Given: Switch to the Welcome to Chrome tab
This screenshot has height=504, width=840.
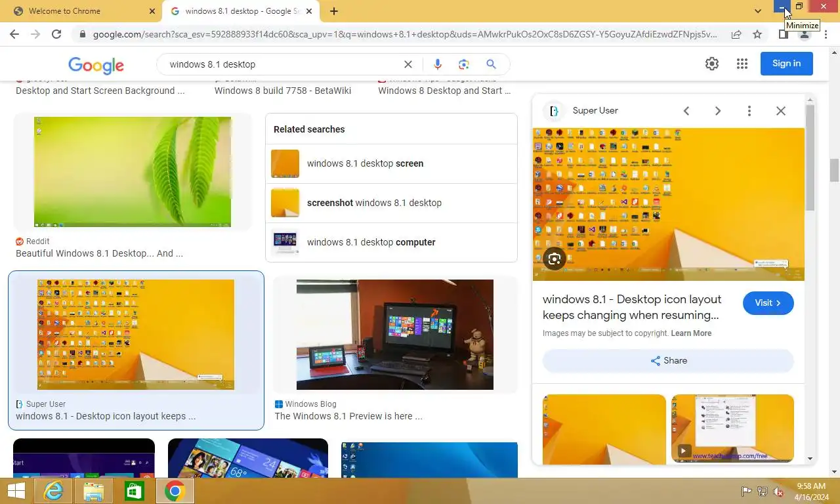Looking at the screenshot, I should [x=81, y=11].
